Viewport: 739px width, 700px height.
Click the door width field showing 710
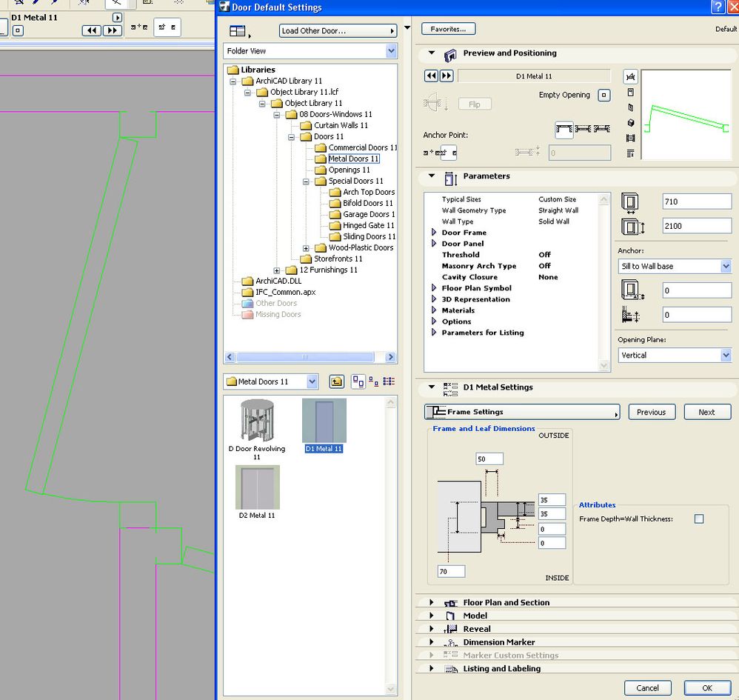point(696,201)
